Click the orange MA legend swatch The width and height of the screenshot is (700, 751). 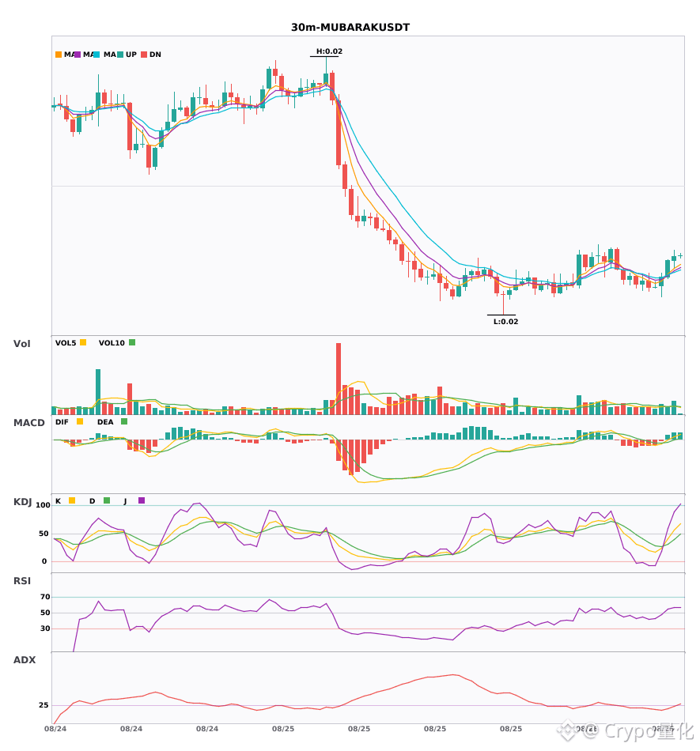[x=59, y=55]
